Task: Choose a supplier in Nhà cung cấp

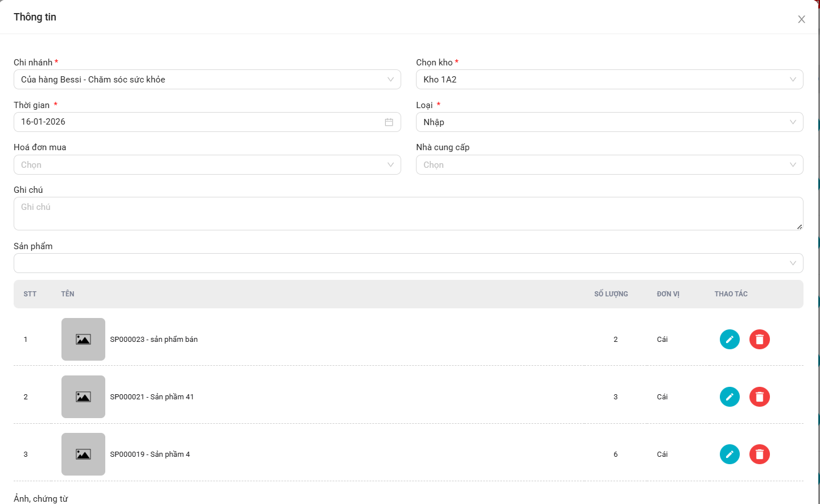Action: click(609, 165)
